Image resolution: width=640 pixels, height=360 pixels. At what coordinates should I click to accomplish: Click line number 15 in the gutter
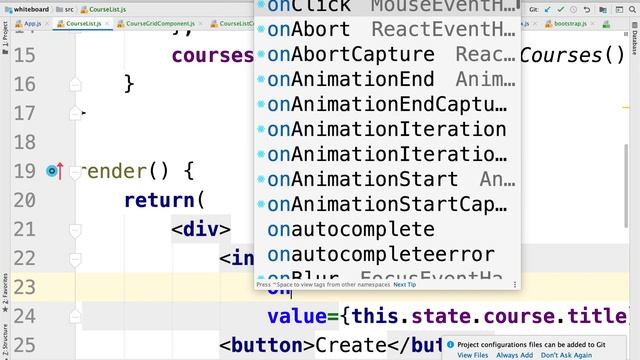tap(24, 55)
